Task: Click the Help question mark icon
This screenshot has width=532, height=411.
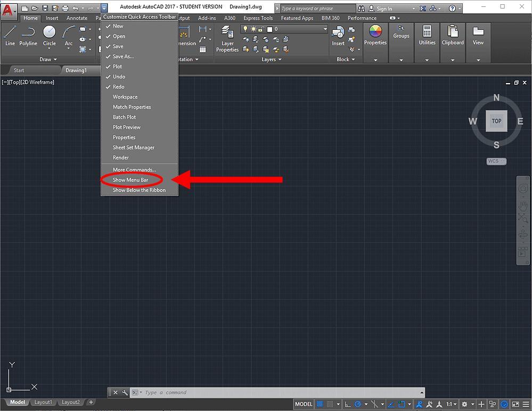Action: [x=452, y=9]
